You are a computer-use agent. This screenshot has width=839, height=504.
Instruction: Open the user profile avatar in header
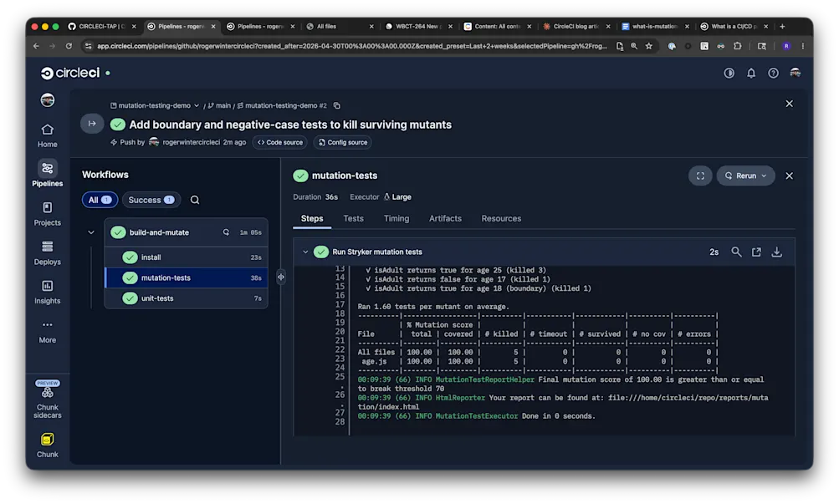tap(796, 73)
